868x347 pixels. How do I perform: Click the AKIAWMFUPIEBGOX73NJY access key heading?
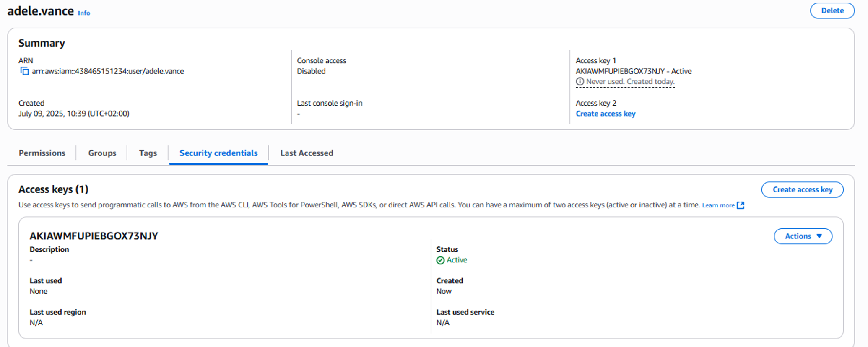click(x=94, y=236)
